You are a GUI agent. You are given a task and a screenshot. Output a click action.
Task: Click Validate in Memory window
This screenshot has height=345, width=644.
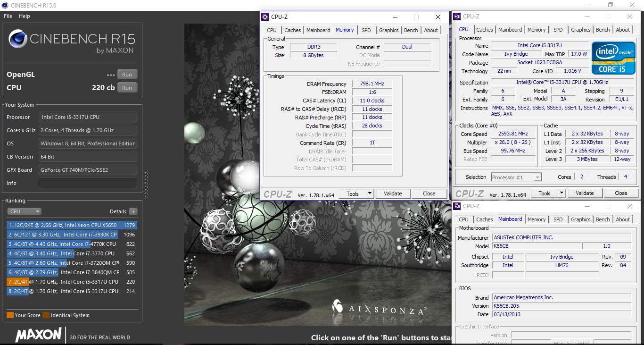393,194
